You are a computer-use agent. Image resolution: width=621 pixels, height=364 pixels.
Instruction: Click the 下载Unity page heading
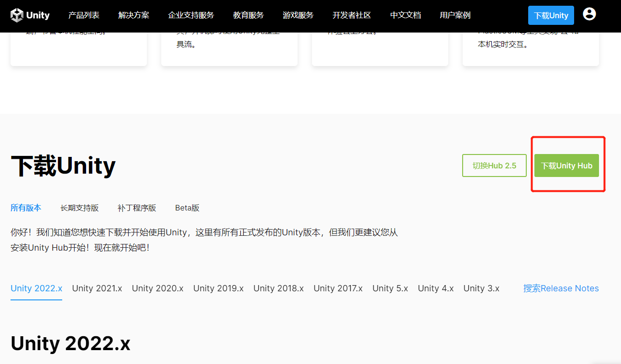pos(63,166)
